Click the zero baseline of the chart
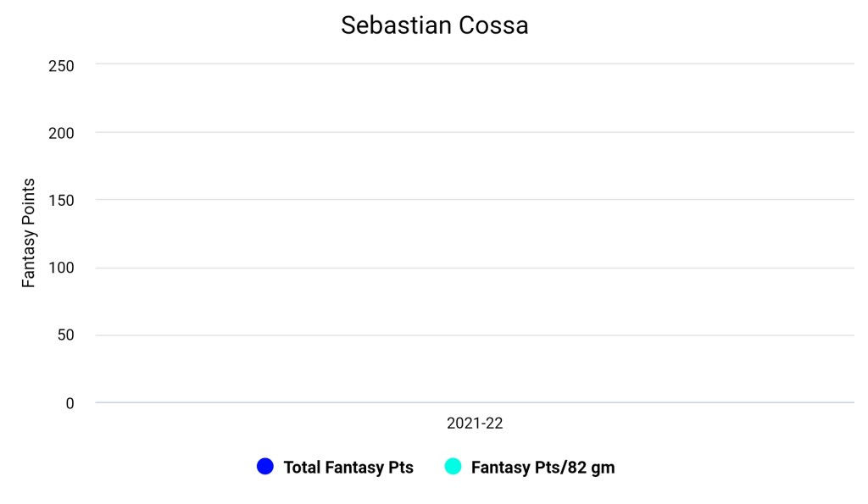868x504 pixels. tap(475, 402)
